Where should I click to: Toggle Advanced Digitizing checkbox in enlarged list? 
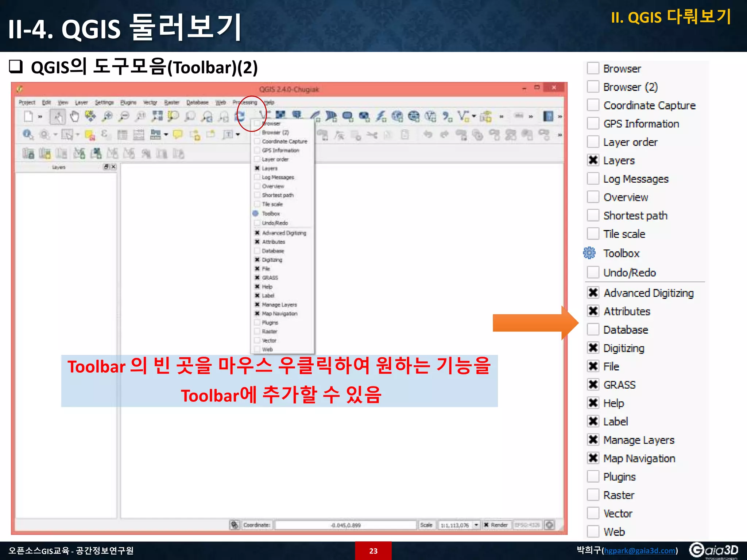coord(593,292)
